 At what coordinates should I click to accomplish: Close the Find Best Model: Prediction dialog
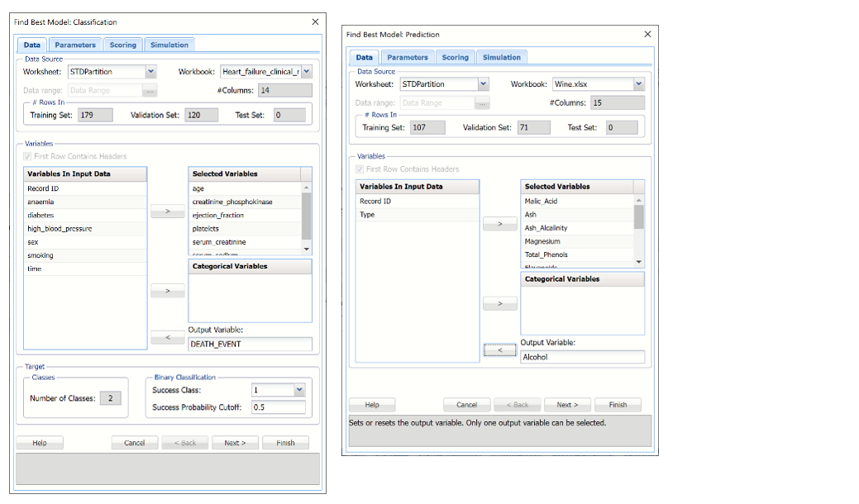click(647, 34)
